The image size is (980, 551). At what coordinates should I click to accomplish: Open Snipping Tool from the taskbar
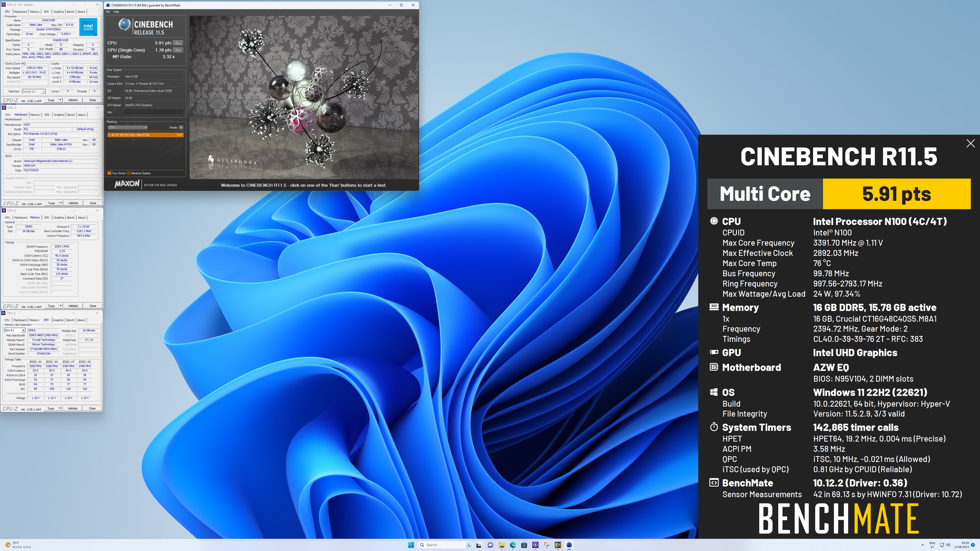547,545
